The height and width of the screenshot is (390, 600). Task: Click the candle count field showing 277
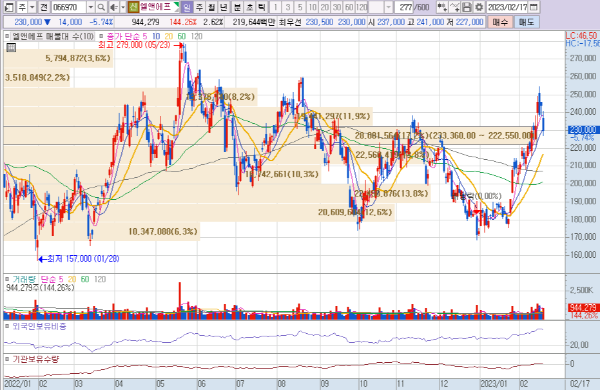(x=405, y=7)
